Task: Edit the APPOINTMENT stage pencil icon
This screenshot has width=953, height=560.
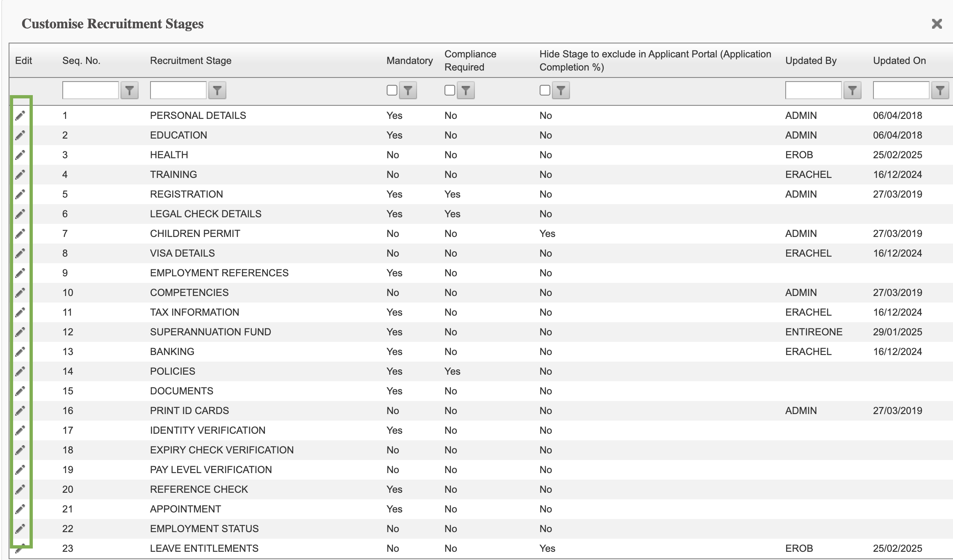Action: point(20,509)
